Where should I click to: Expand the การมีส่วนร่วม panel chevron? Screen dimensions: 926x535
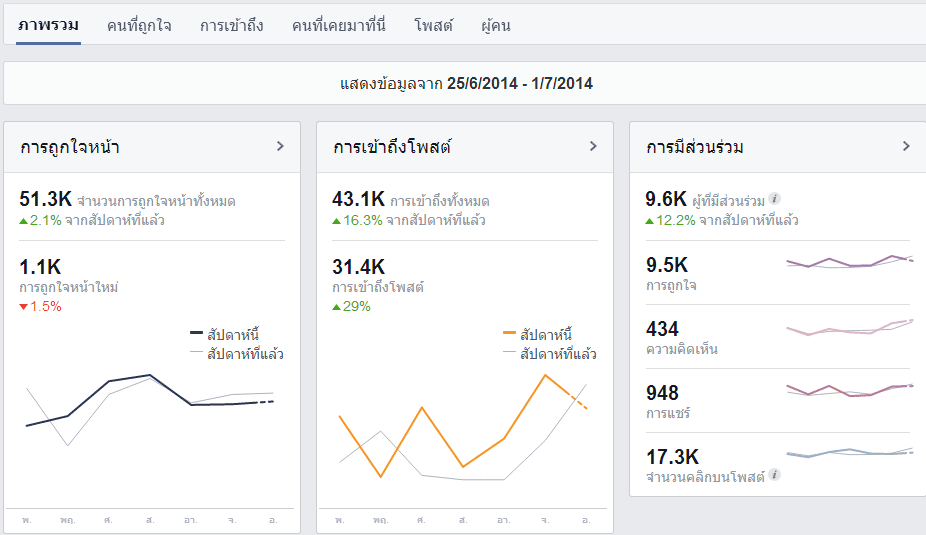click(x=907, y=146)
